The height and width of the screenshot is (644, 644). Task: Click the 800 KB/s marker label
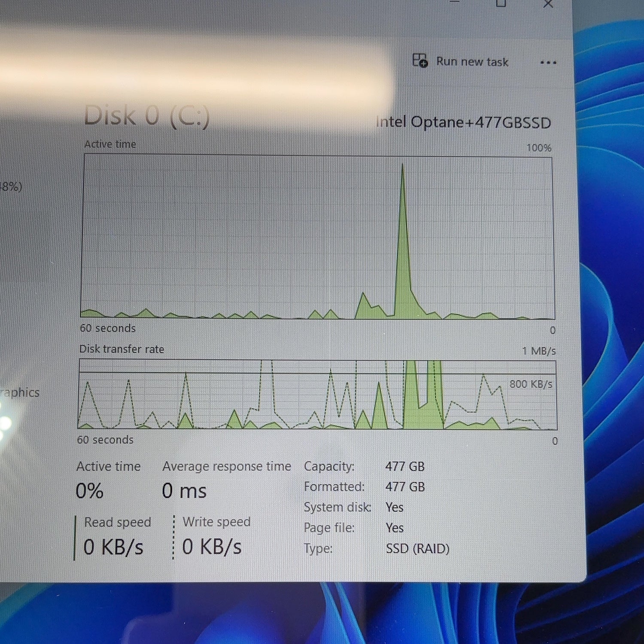531,384
